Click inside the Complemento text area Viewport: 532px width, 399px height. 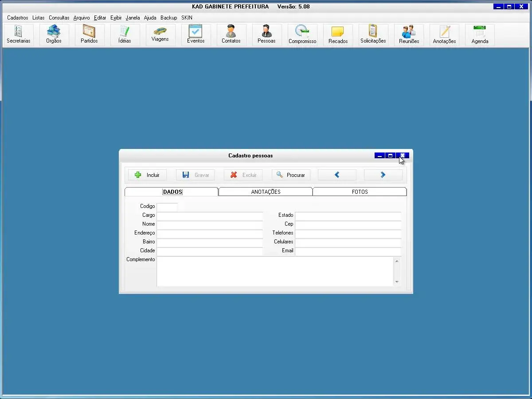275,271
